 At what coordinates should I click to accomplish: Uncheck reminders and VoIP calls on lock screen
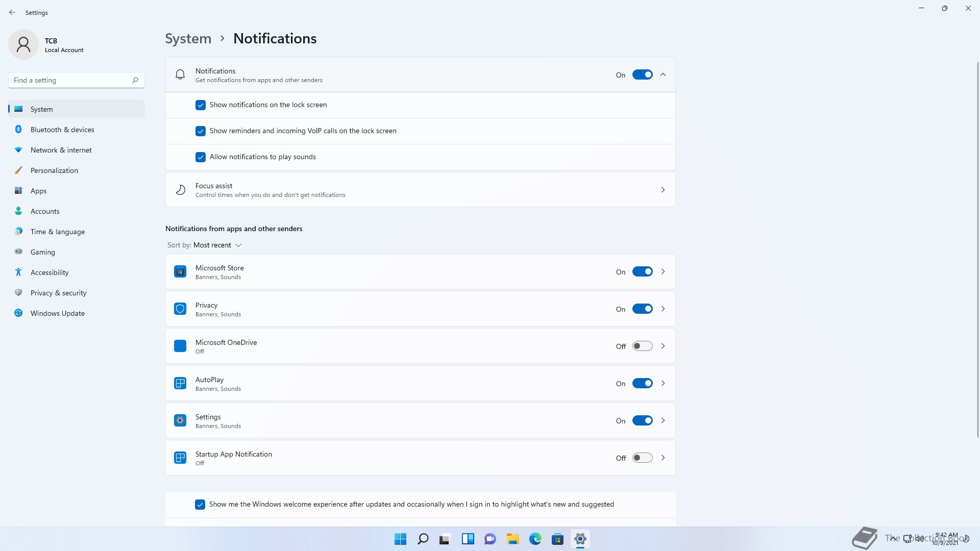201,131
